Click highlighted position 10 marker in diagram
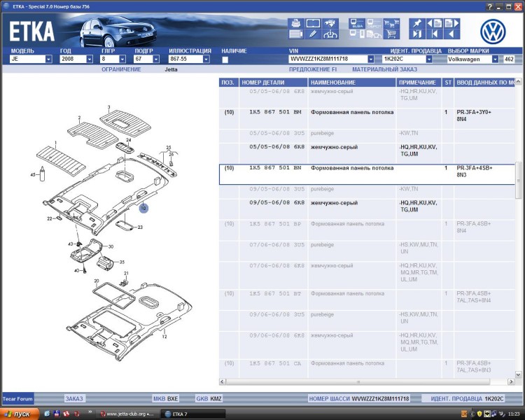Viewport: 525px width, 420px height. point(143,209)
